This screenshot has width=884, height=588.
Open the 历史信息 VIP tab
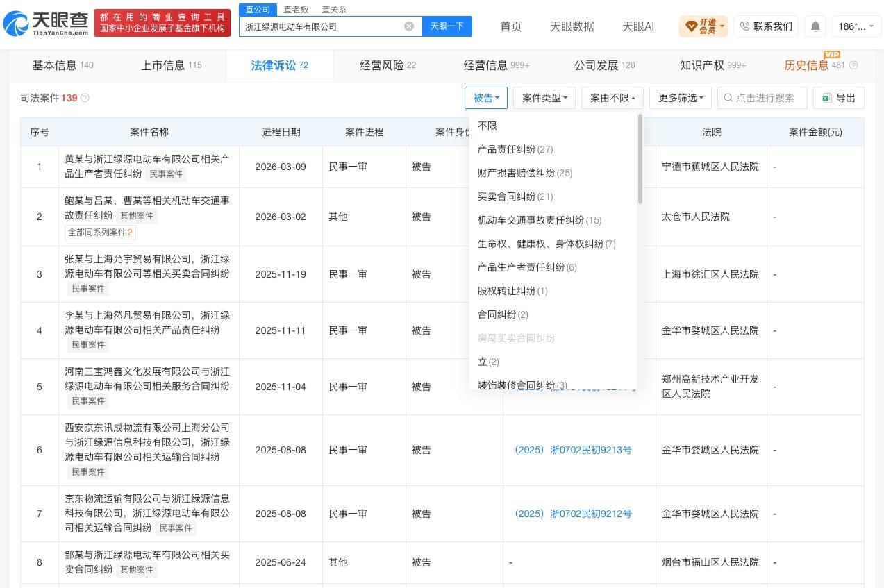click(x=815, y=65)
